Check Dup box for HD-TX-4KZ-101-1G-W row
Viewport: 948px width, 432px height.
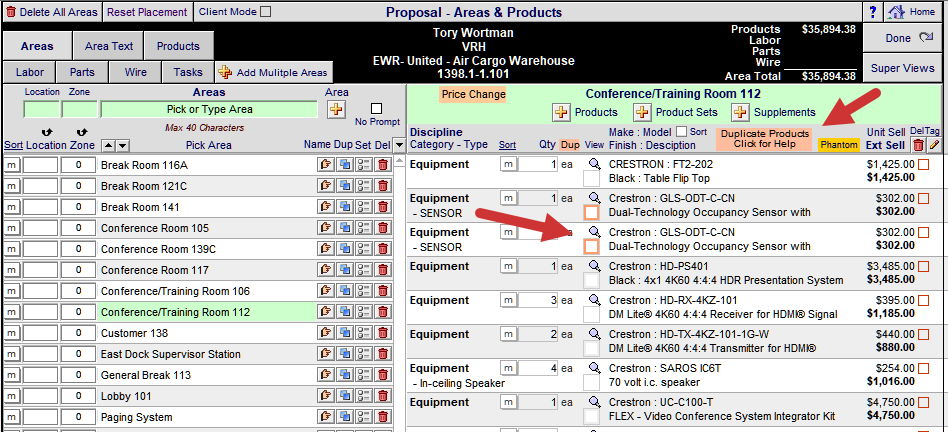pyautogui.click(x=591, y=349)
